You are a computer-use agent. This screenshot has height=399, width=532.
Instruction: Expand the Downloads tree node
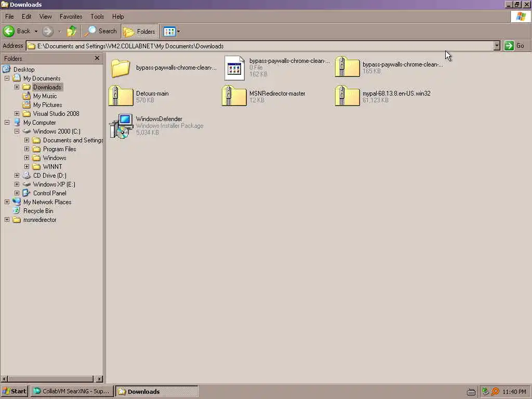point(17,87)
